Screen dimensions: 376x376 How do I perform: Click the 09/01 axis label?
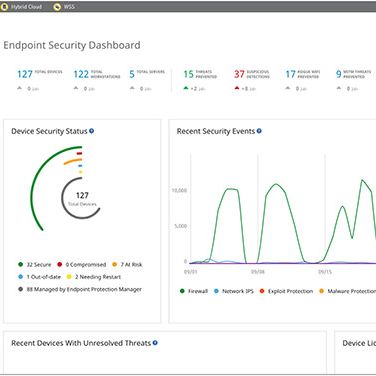pos(191,272)
